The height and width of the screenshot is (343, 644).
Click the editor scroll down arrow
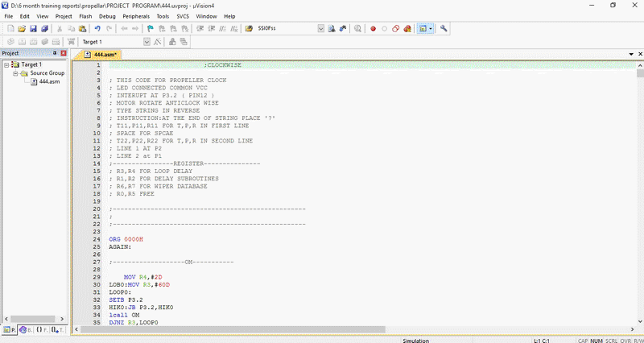pos(640,321)
